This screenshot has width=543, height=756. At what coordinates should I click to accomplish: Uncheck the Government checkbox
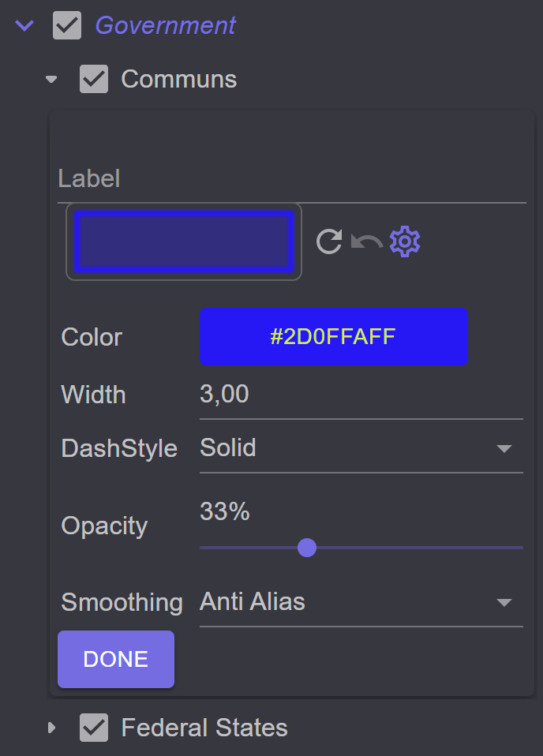tap(67, 25)
